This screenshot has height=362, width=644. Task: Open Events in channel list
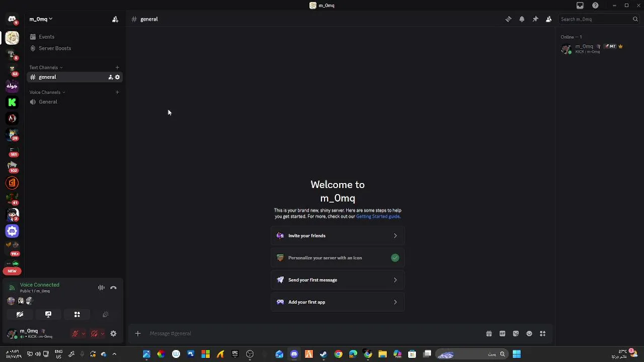coord(75,37)
